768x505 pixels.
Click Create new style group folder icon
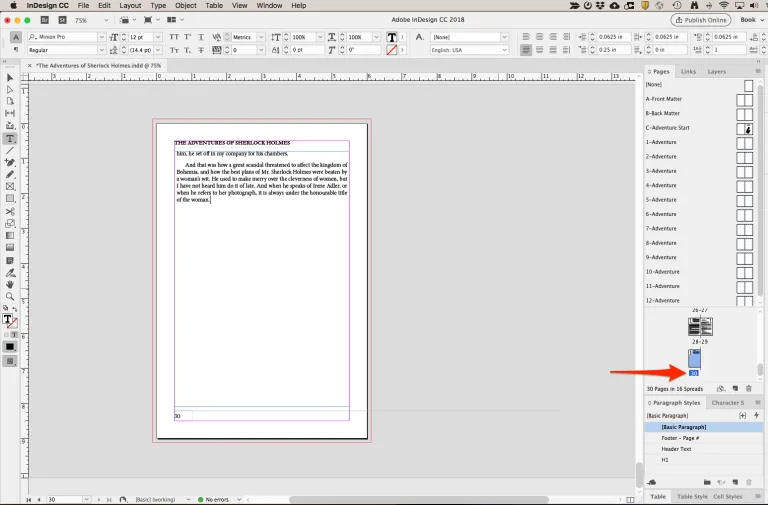(707, 482)
